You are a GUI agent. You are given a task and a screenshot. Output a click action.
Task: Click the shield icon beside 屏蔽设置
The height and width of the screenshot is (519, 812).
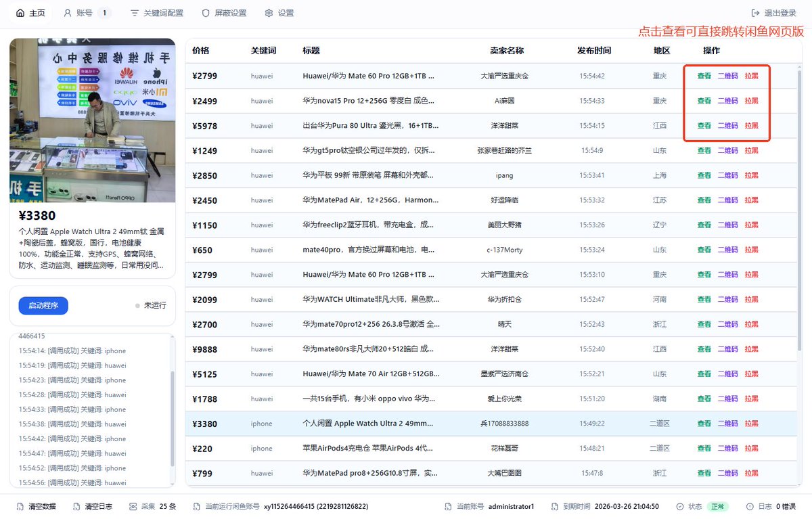pos(206,13)
